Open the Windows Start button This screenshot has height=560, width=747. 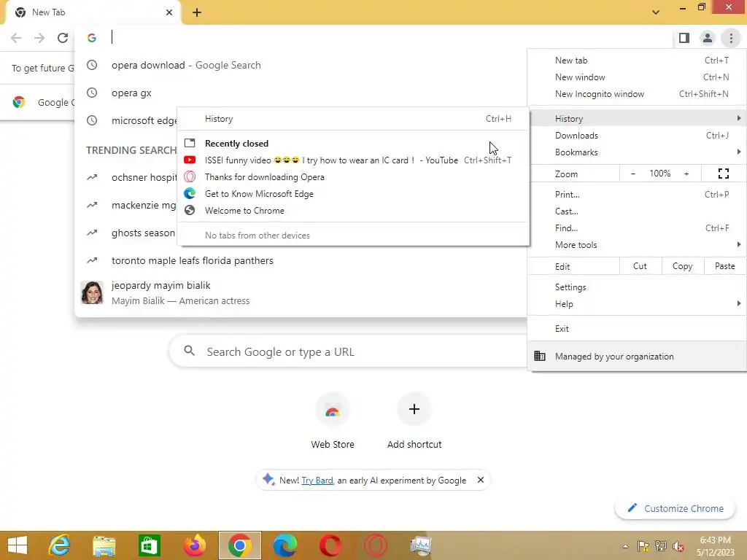pos(18,545)
